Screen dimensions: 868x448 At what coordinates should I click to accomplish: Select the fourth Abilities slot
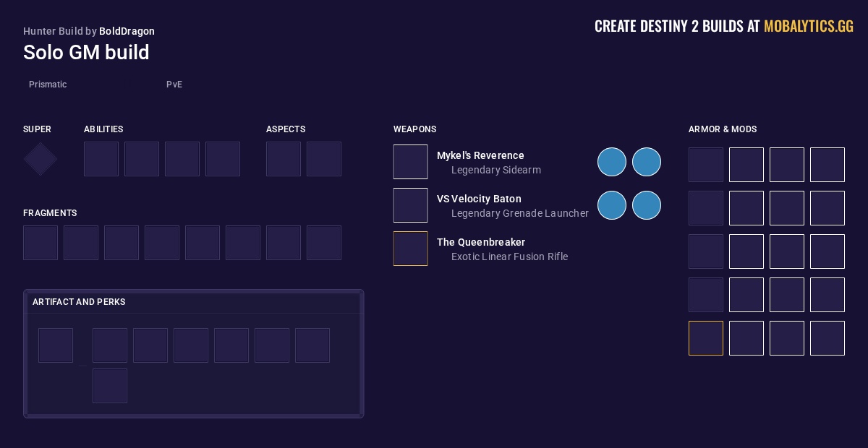[223, 159]
